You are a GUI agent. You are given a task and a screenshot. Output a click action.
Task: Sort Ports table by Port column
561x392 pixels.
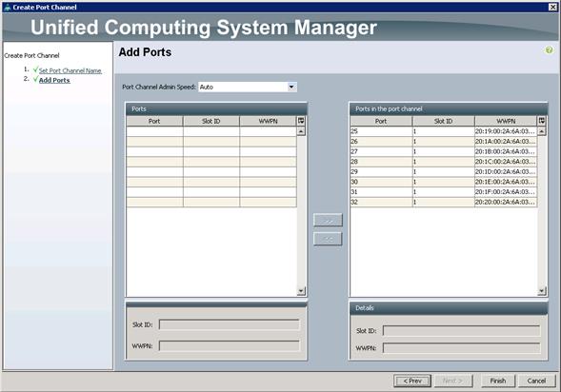tap(154, 121)
